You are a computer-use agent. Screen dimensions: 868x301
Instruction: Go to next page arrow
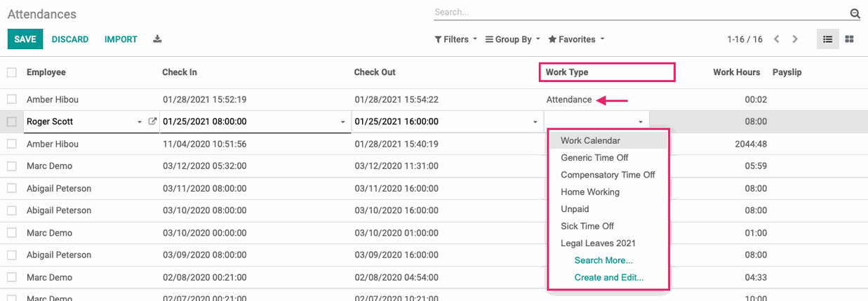tap(795, 39)
